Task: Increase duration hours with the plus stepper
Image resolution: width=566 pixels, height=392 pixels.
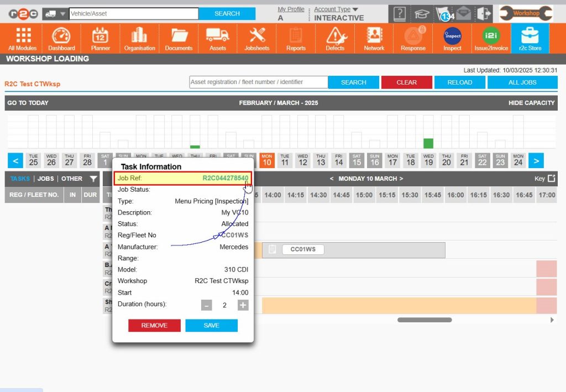Action: [243, 305]
